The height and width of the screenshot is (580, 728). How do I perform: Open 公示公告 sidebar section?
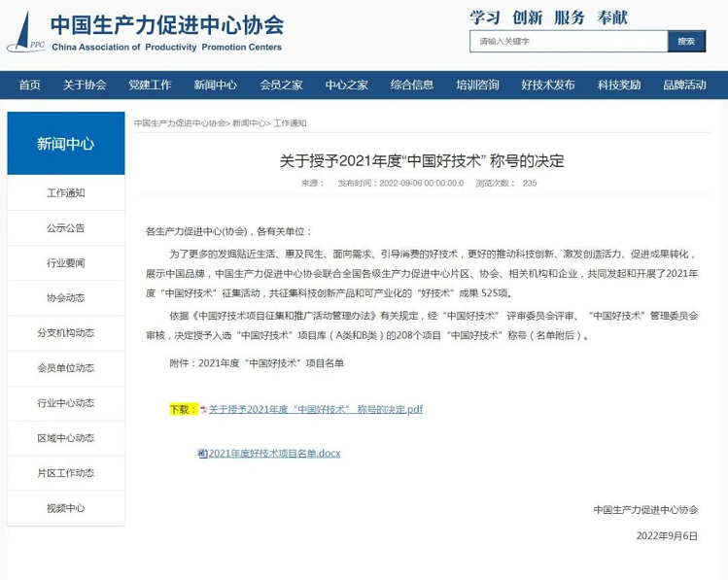coord(66,228)
